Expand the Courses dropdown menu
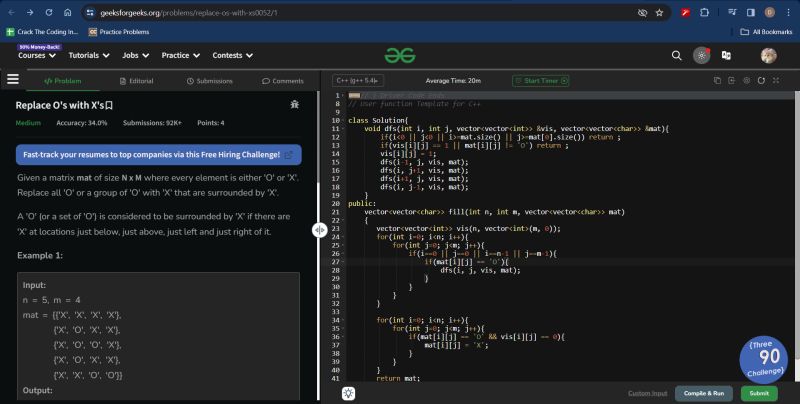800x404 pixels. coord(36,56)
